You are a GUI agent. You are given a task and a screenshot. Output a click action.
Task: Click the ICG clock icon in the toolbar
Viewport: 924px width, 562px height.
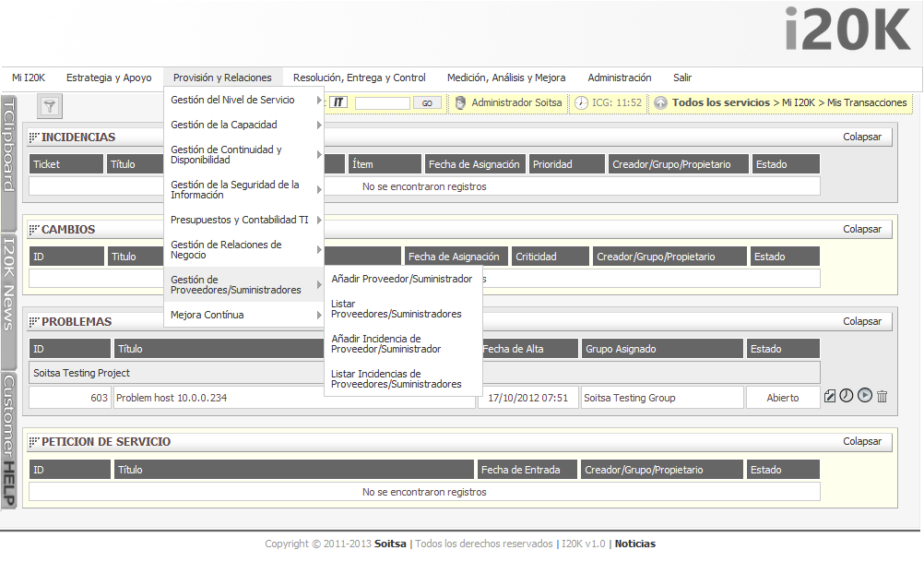pos(579,103)
